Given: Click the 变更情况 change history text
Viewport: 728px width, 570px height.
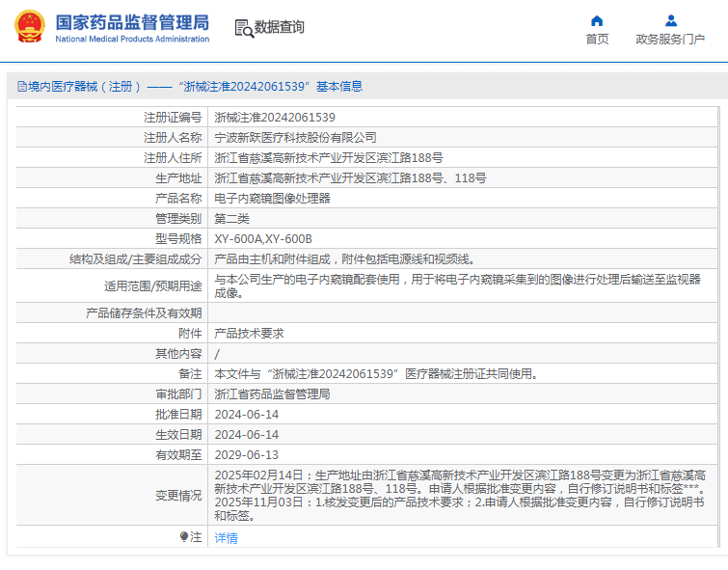Looking at the screenshot, I should coord(460,495).
